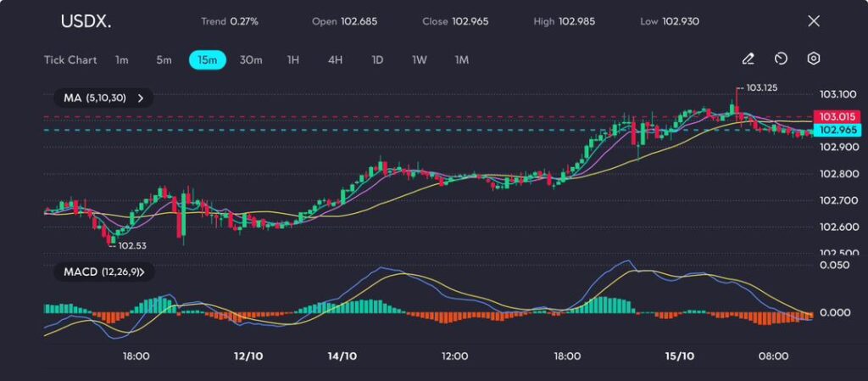Set chart interval to 1D
Screen dimensions: 868x381
click(377, 60)
